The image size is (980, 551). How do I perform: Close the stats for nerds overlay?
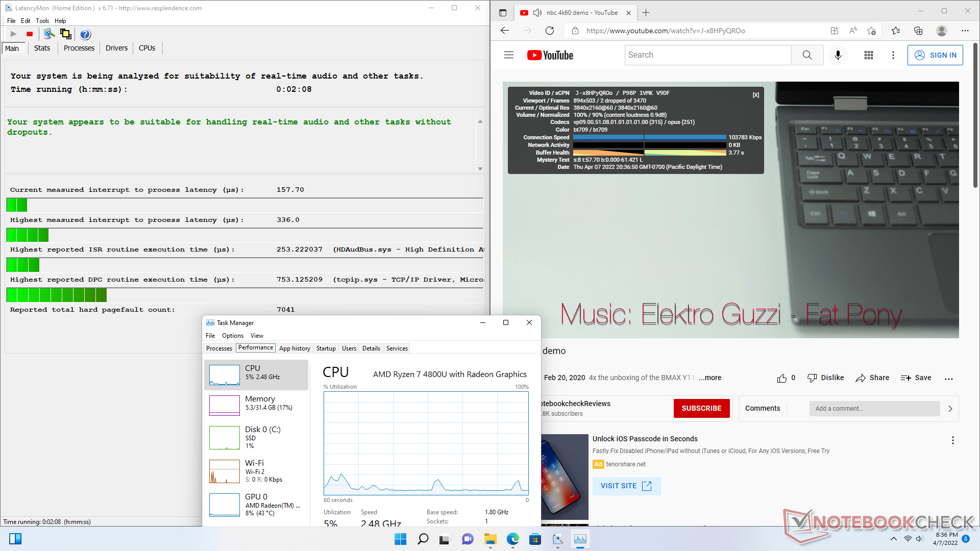(x=756, y=95)
